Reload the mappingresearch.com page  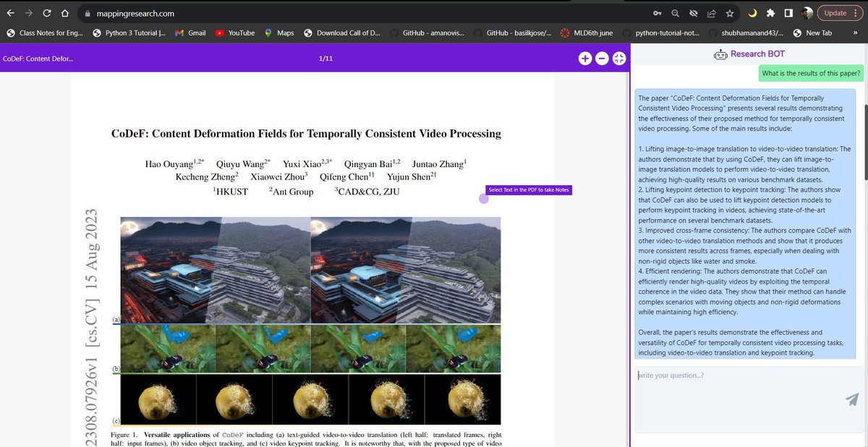click(x=47, y=13)
